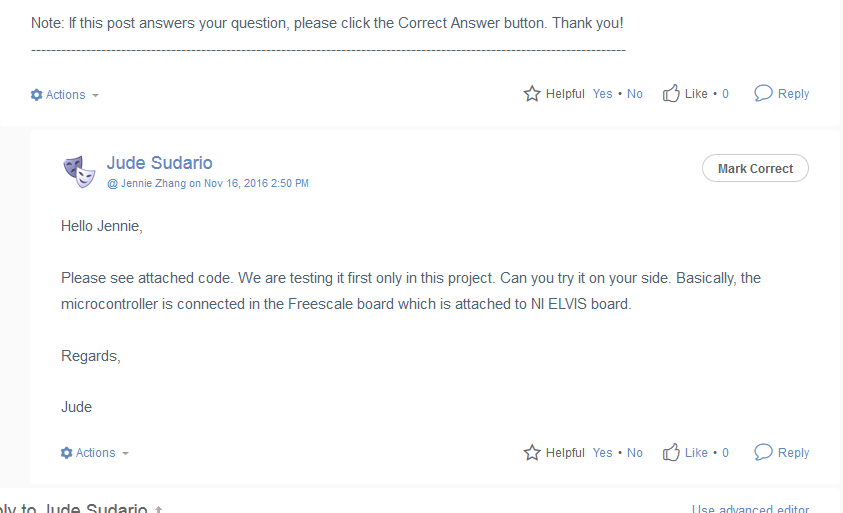Viewport: 843px width, 513px height.
Task: Vote Yes for helpful on Jude's reply
Action: 602,453
